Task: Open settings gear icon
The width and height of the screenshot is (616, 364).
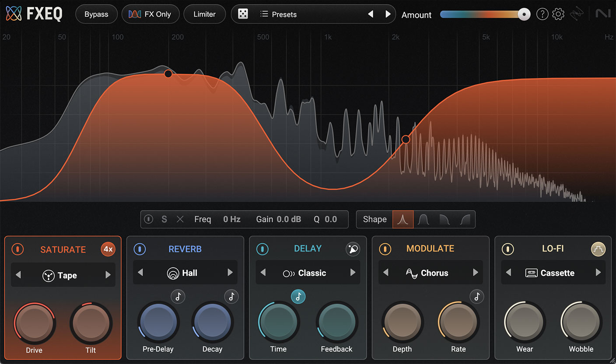Action: 558,14
